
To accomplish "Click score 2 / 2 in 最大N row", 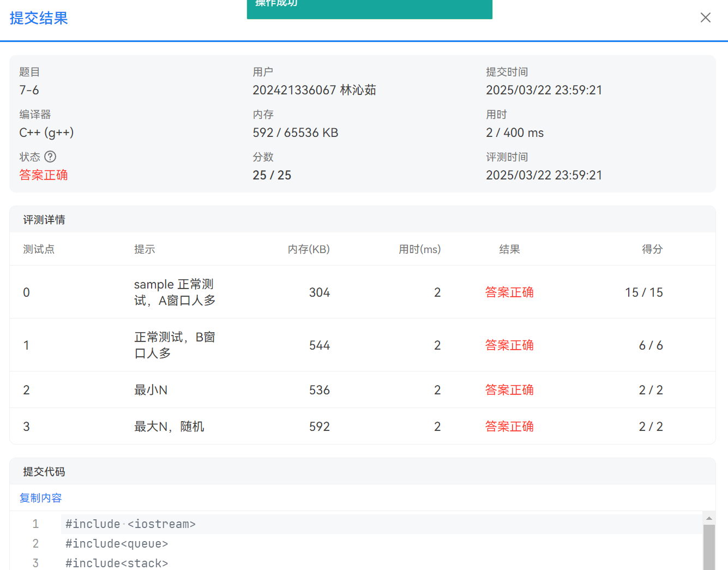I will (x=651, y=427).
